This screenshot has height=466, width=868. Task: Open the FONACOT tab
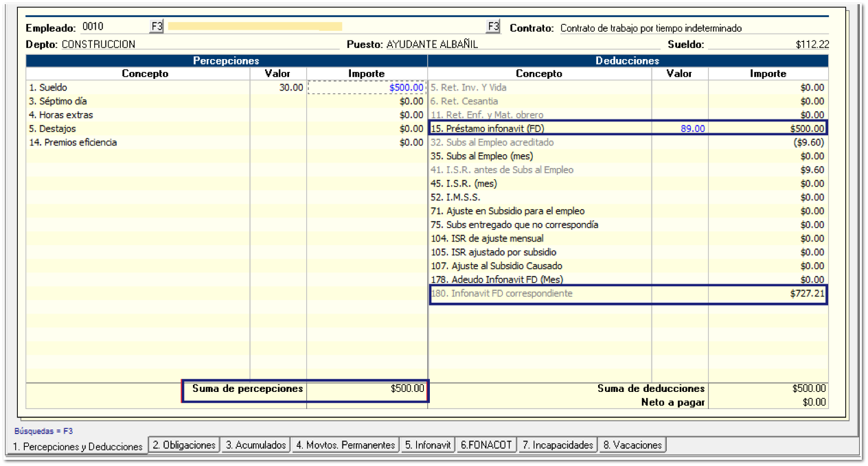point(486,445)
